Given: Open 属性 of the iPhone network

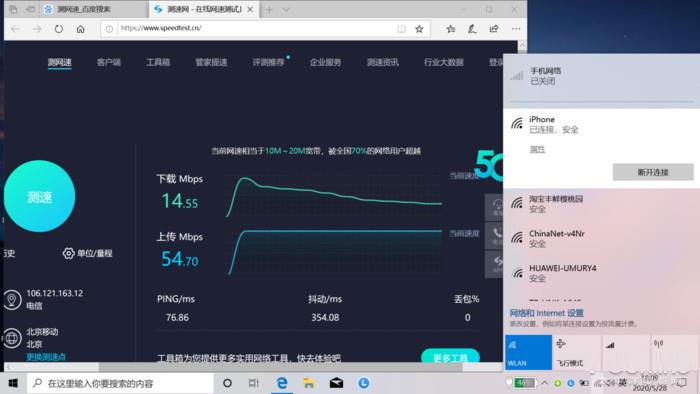Looking at the screenshot, I should pos(537,149).
